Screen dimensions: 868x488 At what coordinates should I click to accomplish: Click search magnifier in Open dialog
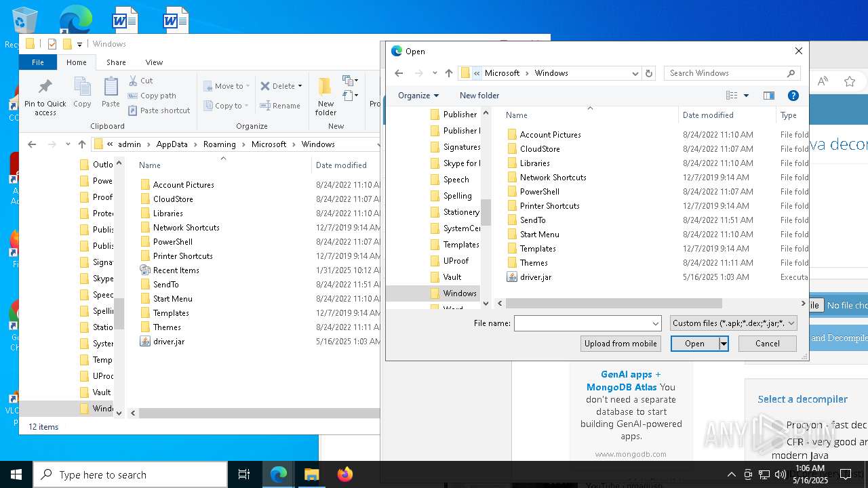click(791, 73)
